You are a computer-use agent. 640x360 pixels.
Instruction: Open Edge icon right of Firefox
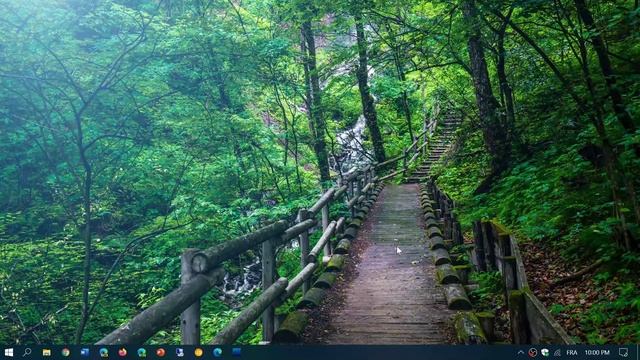[142, 352]
